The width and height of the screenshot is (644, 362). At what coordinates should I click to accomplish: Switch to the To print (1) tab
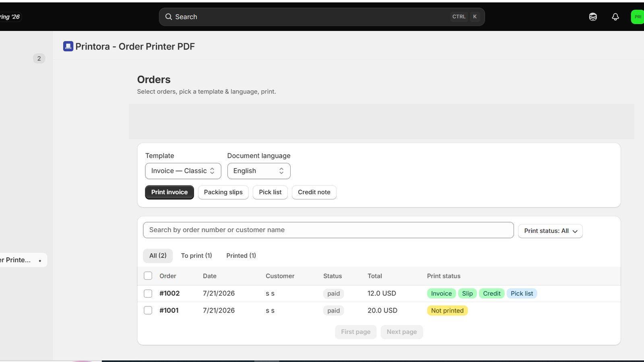pyautogui.click(x=196, y=255)
